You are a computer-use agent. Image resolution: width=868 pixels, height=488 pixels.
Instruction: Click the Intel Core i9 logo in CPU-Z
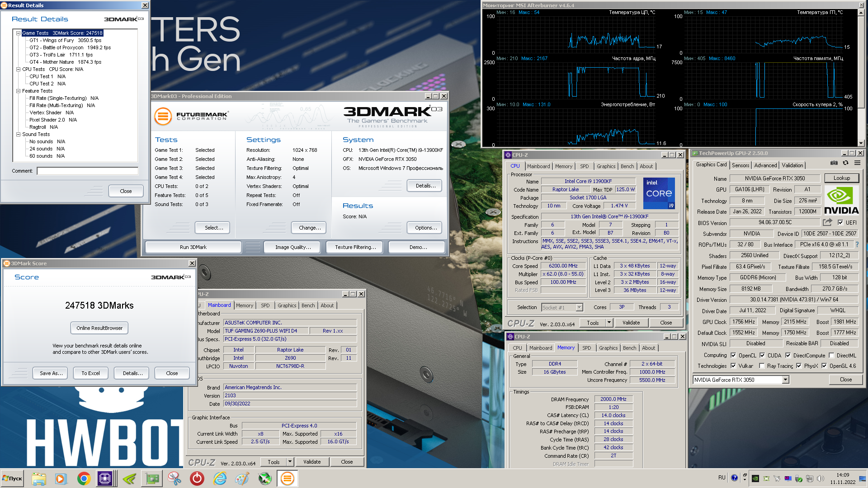pos(659,193)
